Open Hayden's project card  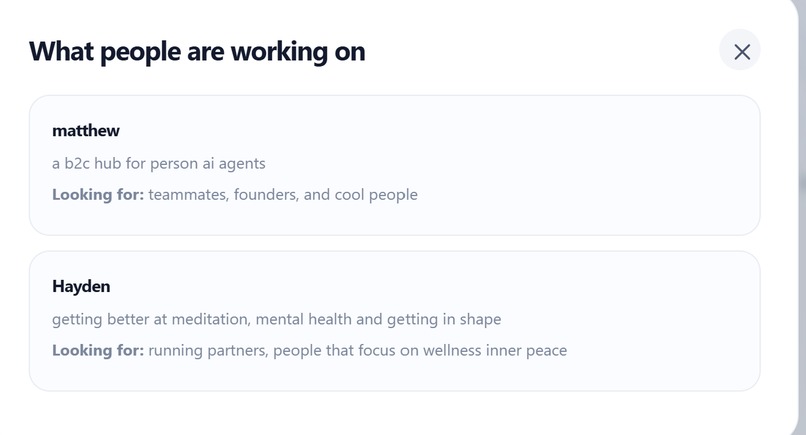394,321
